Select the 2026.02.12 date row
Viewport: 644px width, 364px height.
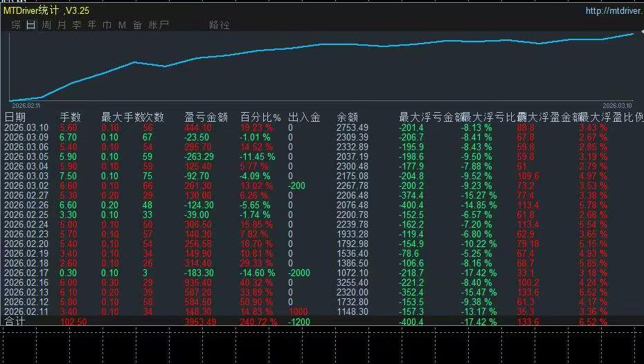coord(26,302)
